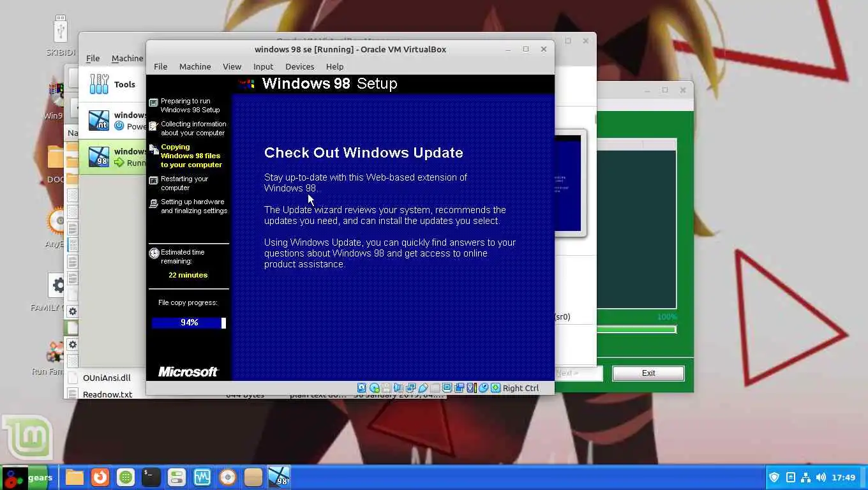This screenshot has width=868, height=490.
Task: Click the audio indicator icon in VM status bar
Action: pos(398,388)
